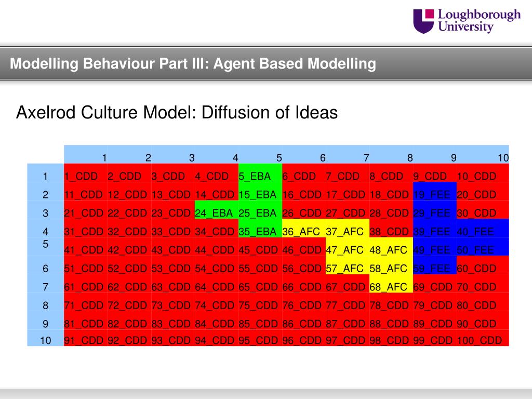This screenshot has width=532, height=399.
Task: Click cell 88_CDD
Action: (391, 320)
